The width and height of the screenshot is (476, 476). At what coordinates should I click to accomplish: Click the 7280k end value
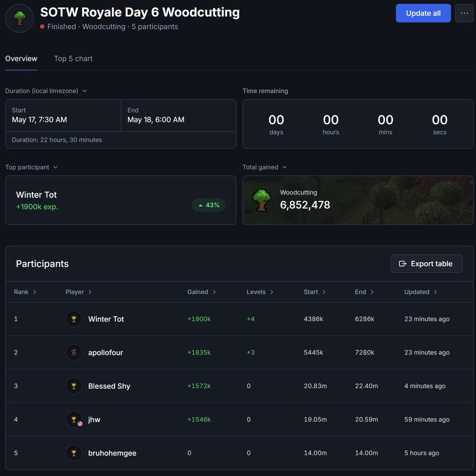pyautogui.click(x=365, y=353)
